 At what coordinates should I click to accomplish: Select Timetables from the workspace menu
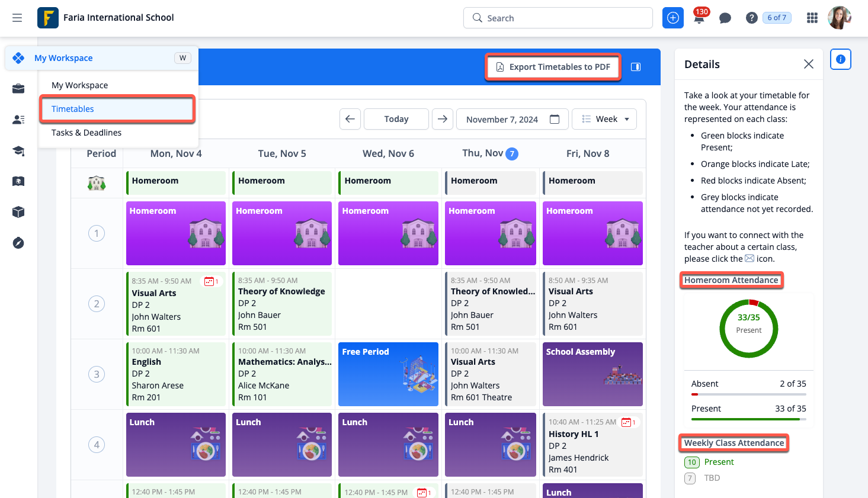coord(117,109)
